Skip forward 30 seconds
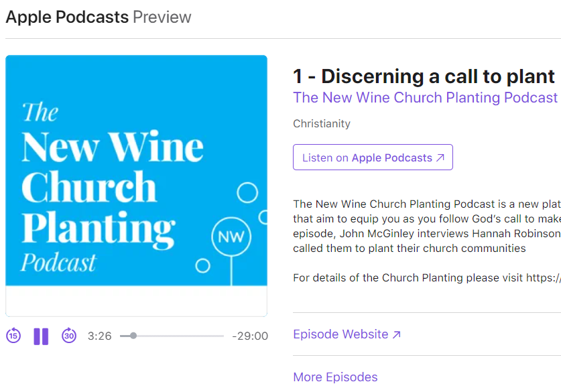 pos(69,336)
